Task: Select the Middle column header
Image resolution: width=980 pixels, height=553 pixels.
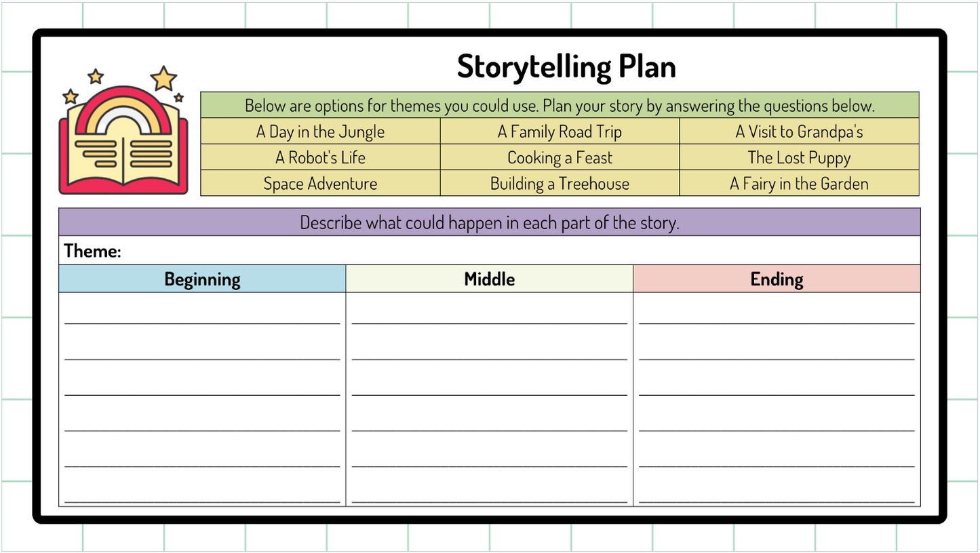Action: pyautogui.click(x=489, y=279)
